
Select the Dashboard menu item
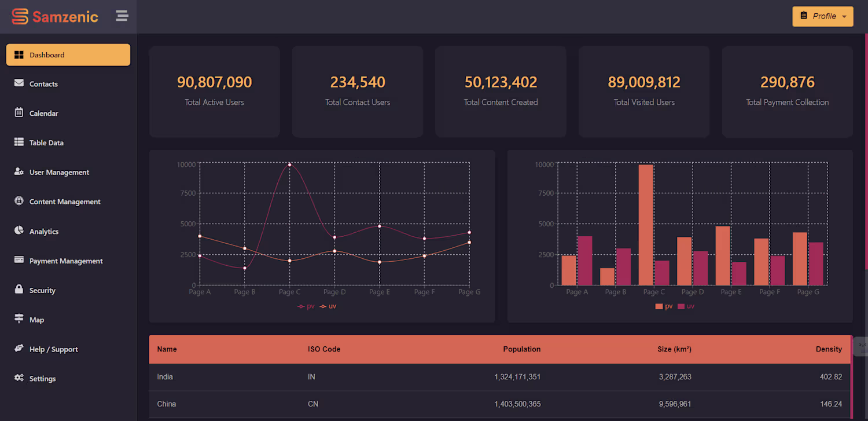click(68, 55)
